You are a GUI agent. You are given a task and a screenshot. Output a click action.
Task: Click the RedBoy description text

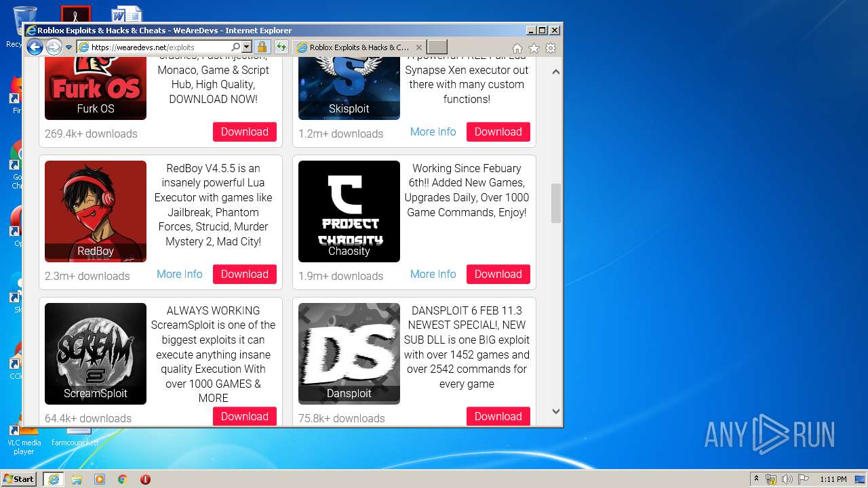tap(214, 205)
